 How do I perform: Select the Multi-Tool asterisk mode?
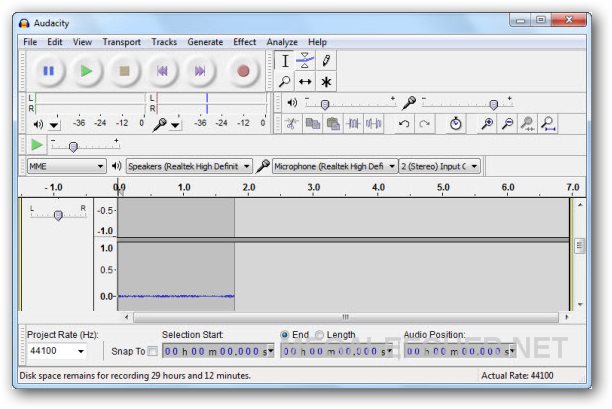pos(326,82)
